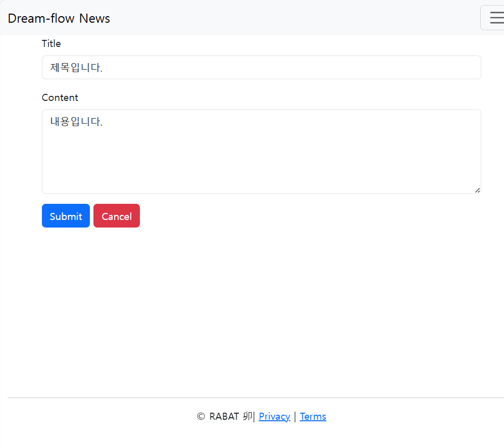Image resolution: width=504 pixels, height=448 pixels.
Task: Go to the Dream-flow News home link
Action: coord(59,18)
